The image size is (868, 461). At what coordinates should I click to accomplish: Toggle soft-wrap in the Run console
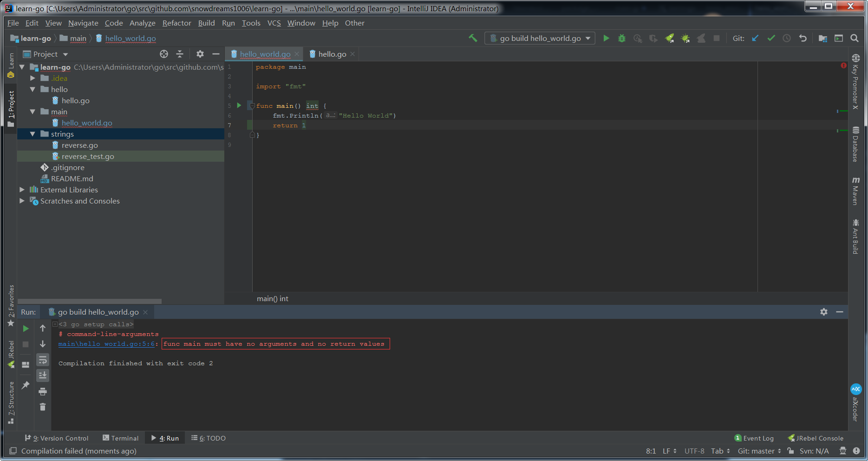point(43,360)
